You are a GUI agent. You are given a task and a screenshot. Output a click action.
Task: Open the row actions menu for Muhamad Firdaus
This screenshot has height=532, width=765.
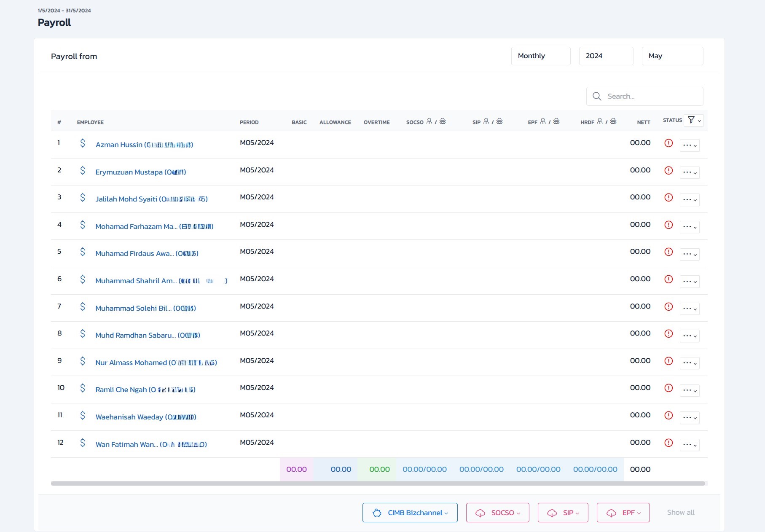click(690, 254)
